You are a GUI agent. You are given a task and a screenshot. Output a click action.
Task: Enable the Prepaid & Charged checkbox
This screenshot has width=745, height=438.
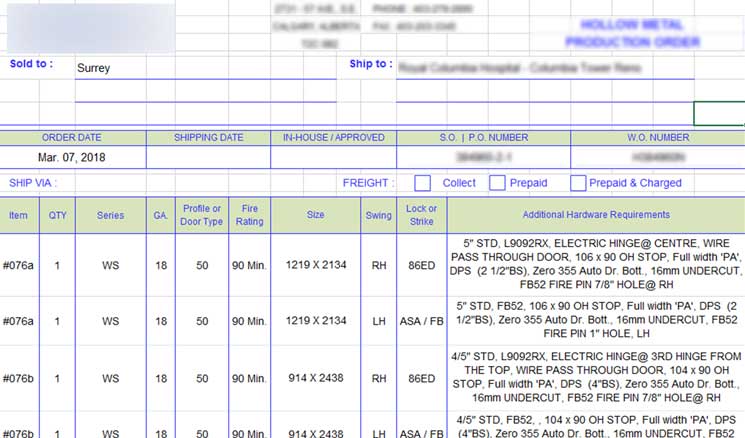(x=578, y=183)
